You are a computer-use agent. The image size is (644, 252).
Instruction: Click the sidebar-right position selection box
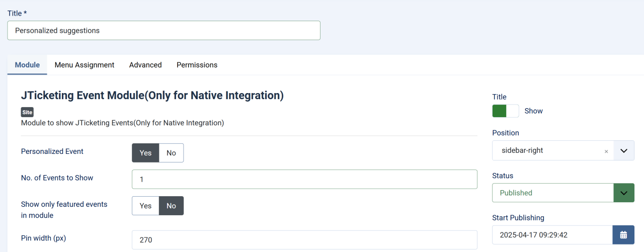pyautogui.click(x=548, y=150)
